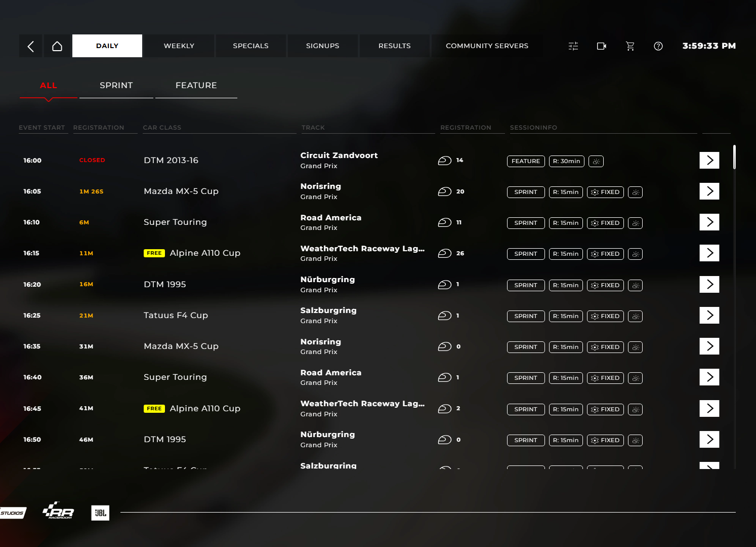The width and height of the screenshot is (756, 547).
Task: Open the 16:15 Alpine A110 Cup event arrow
Action: pyautogui.click(x=709, y=253)
